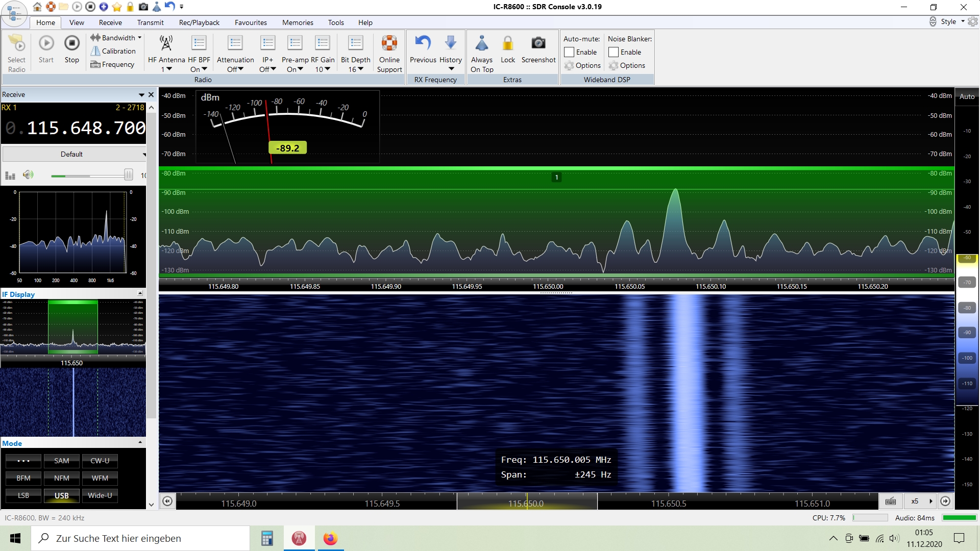980x551 pixels.
Task: Click the Pre-amp icon
Action: click(295, 43)
